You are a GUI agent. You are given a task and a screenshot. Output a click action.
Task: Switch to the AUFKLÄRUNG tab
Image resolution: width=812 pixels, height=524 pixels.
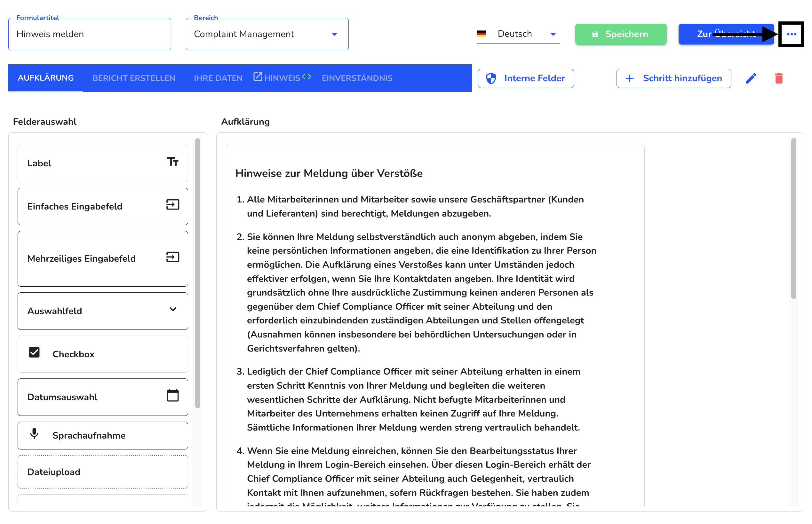coord(46,78)
